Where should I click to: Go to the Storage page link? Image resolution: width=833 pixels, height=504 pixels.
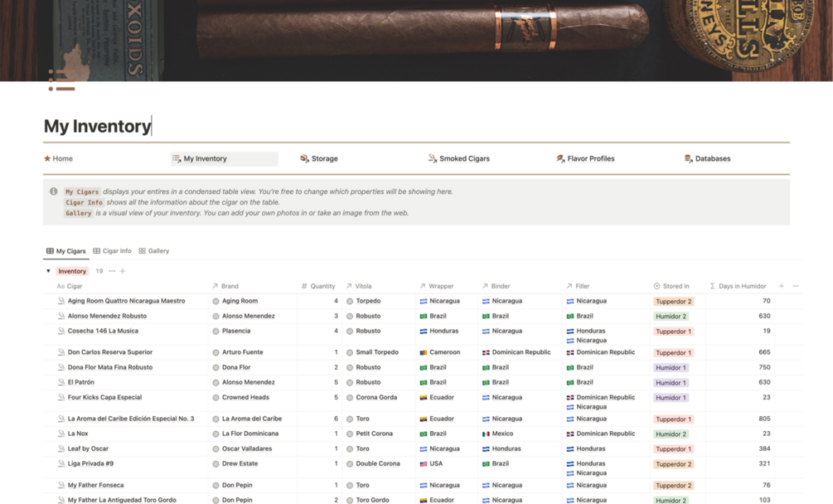pos(319,158)
